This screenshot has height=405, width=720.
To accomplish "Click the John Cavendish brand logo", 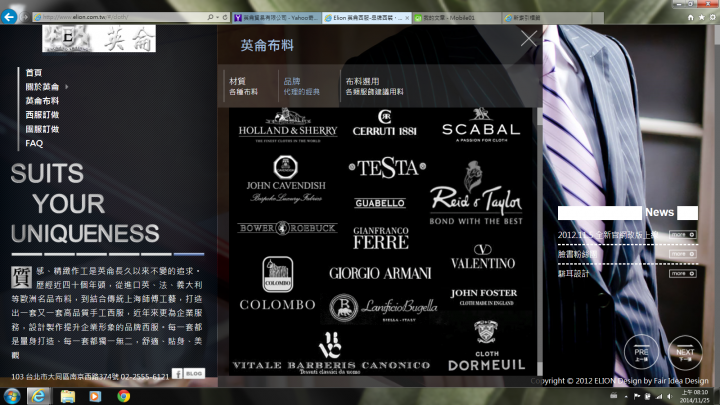I will pyautogui.click(x=286, y=179).
